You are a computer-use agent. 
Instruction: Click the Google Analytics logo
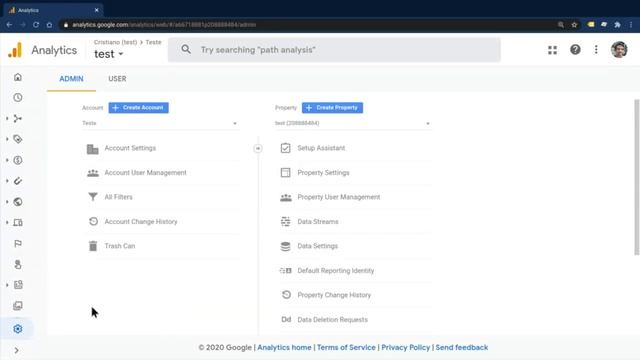[15, 50]
